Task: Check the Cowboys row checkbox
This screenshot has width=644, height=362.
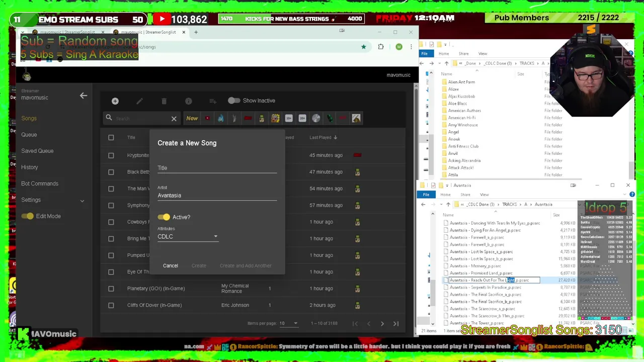Action: click(x=111, y=222)
